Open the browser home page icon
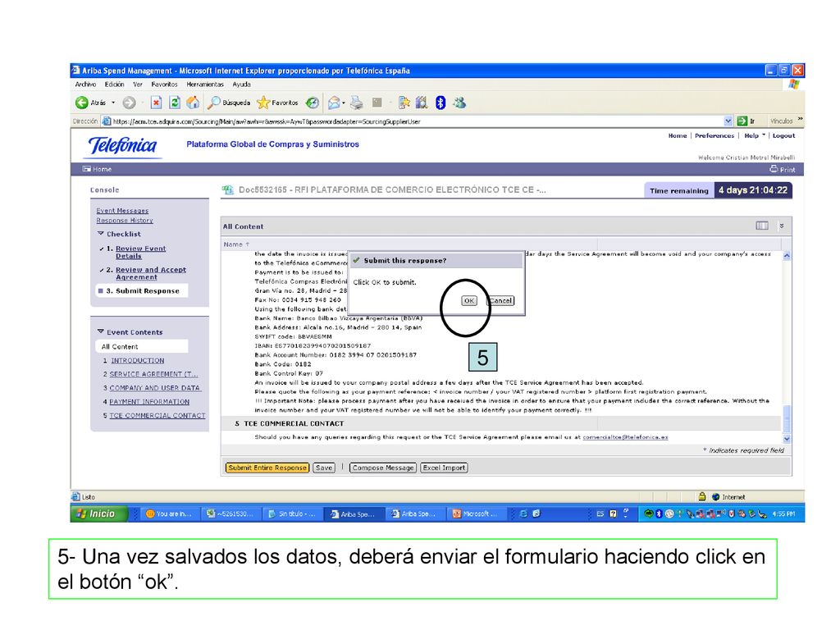 193,103
